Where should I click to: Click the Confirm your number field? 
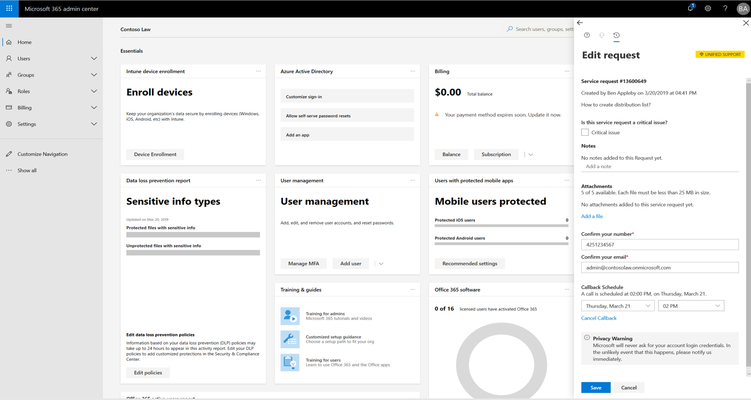[x=660, y=244]
